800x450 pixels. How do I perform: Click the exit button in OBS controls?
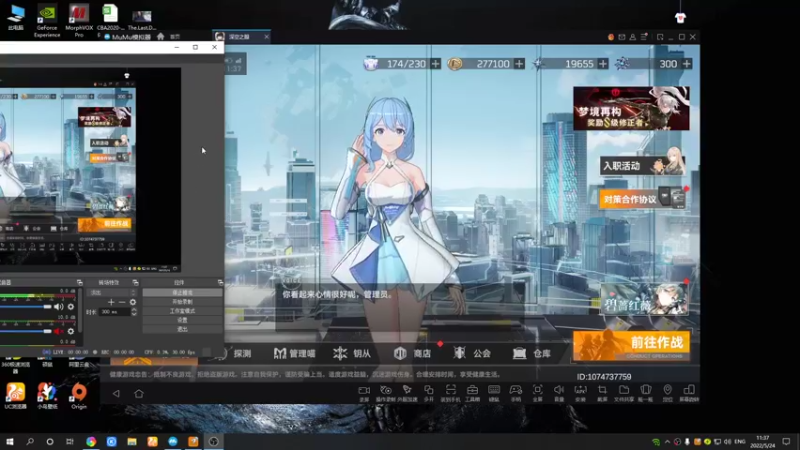pyautogui.click(x=182, y=330)
